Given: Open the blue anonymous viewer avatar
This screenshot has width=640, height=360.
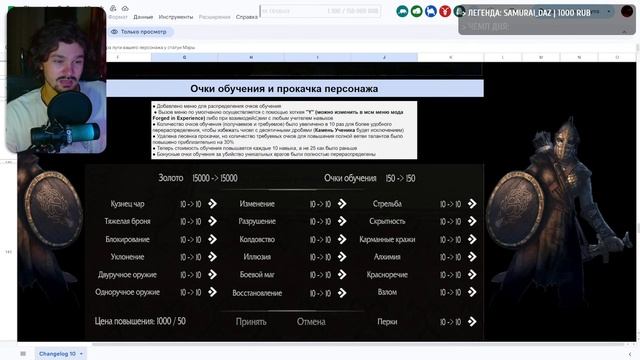Looking at the screenshot, I should (x=431, y=11).
